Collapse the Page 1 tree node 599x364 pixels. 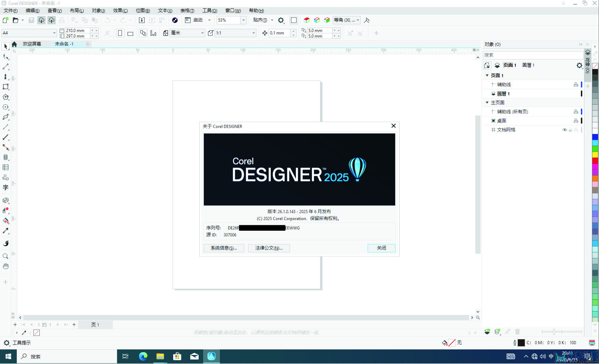(487, 75)
